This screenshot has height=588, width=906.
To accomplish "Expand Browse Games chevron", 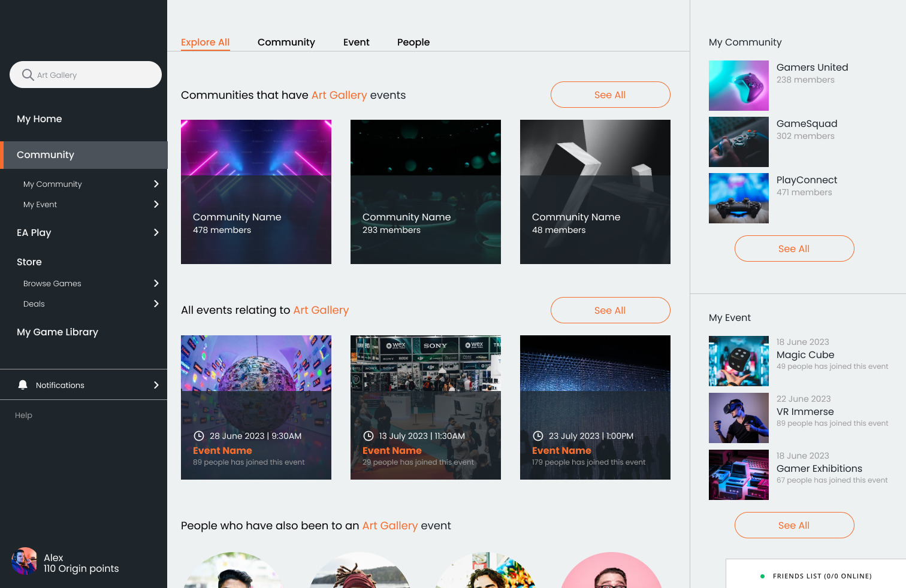I will pos(156,283).
